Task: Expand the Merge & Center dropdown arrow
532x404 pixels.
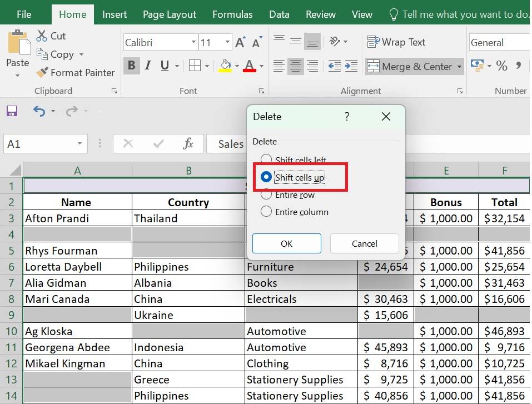Action: tap(460, 67)
